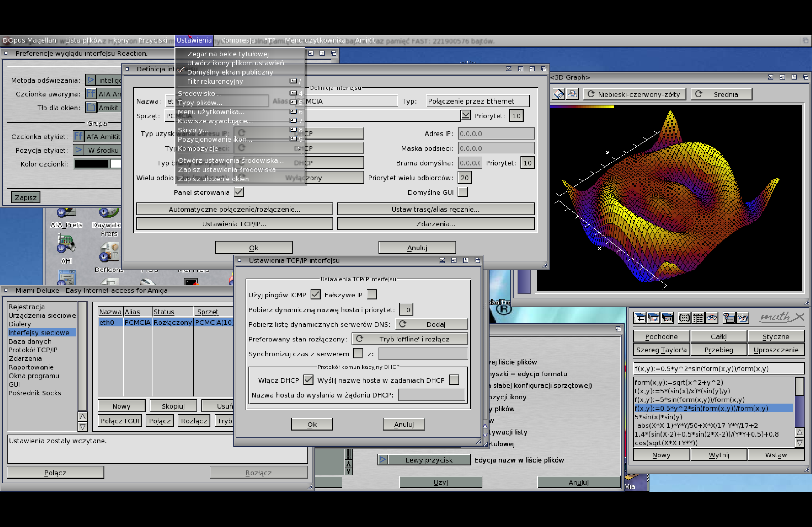Click Połącz+GUI button in Miami Deluxe
Viewport: 812px width, 527px height.
[120, 420]
